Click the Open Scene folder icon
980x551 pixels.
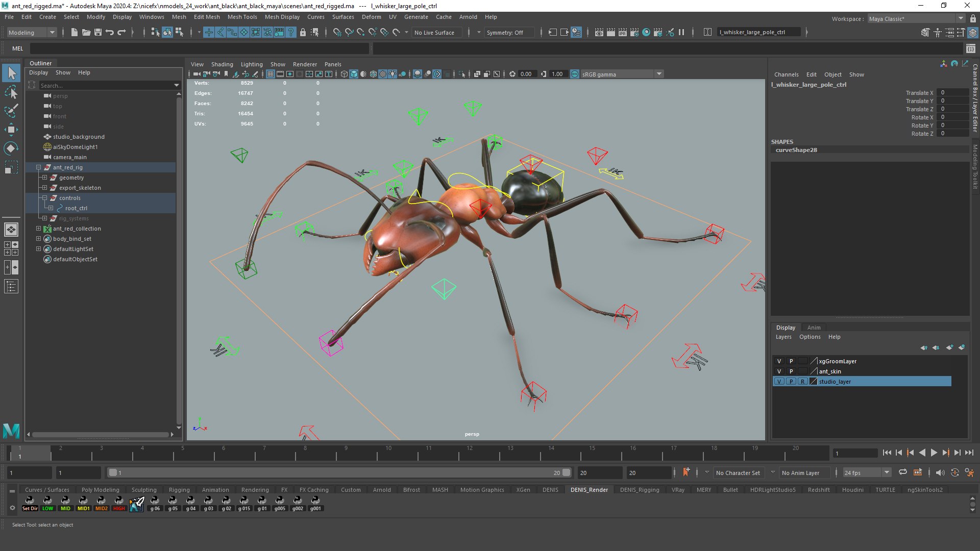86,32
